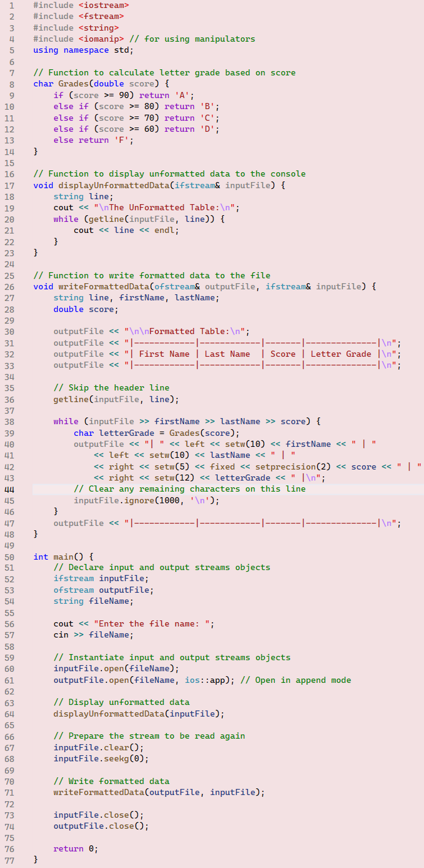The width and height of the screenshot is (424, 868).
Task: Click comment 'Prepare the stream to be read again'
Action: (x=149, y=736)
